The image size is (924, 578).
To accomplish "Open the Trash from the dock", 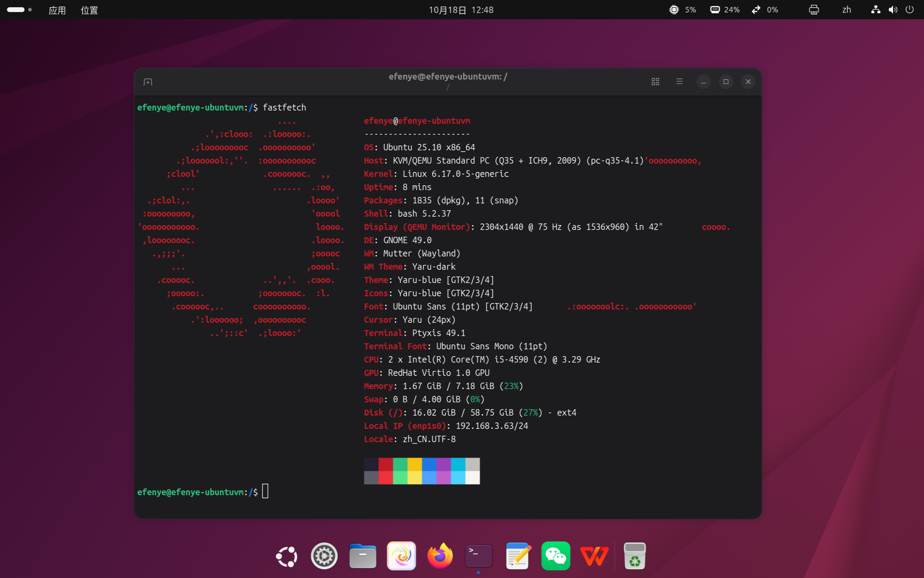I will point(635,556).
